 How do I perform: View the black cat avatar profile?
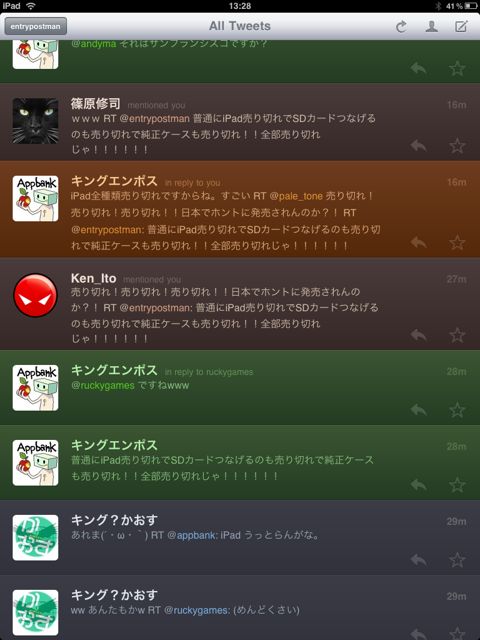(x=35, y=121)
